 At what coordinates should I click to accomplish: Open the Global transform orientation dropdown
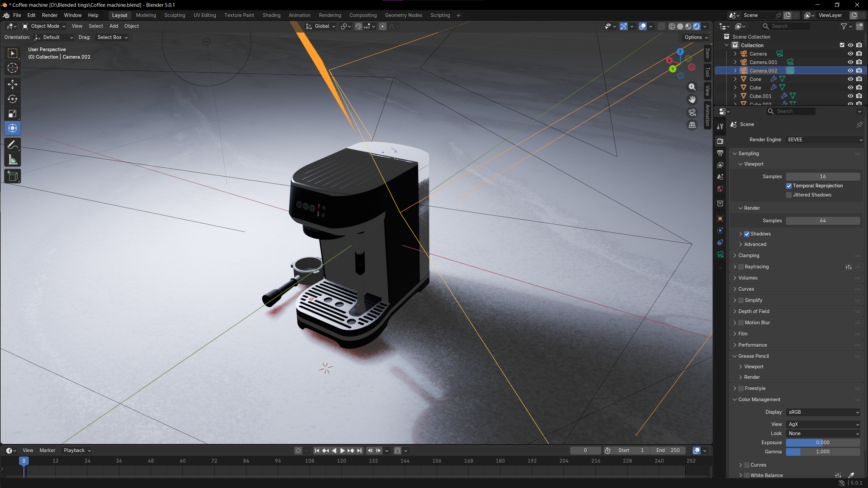[320, 26]
